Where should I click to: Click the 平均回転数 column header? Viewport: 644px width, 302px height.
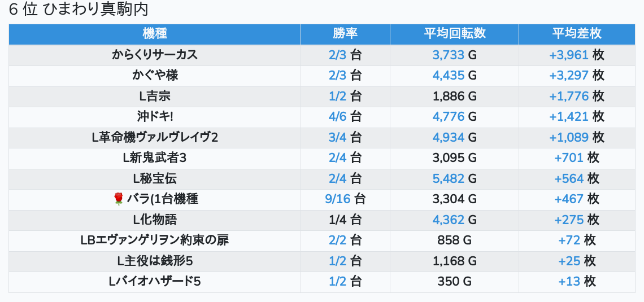click(x=454, y=34)
